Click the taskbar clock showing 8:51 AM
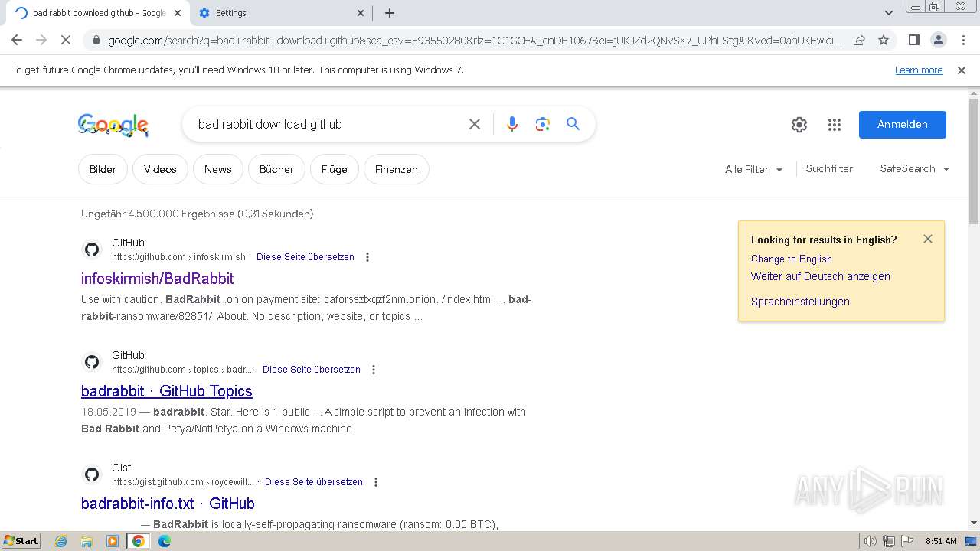 pyautogui.click(x=941, y=541)
